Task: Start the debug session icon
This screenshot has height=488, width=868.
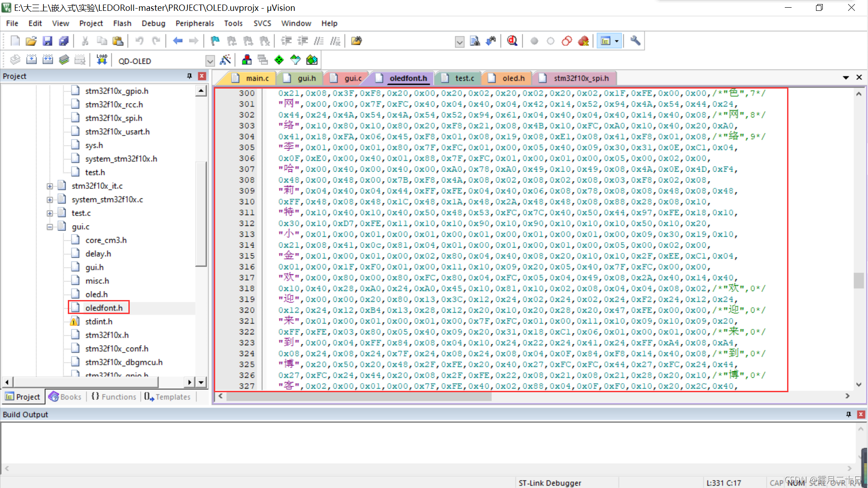Action: tap(512, 41)
